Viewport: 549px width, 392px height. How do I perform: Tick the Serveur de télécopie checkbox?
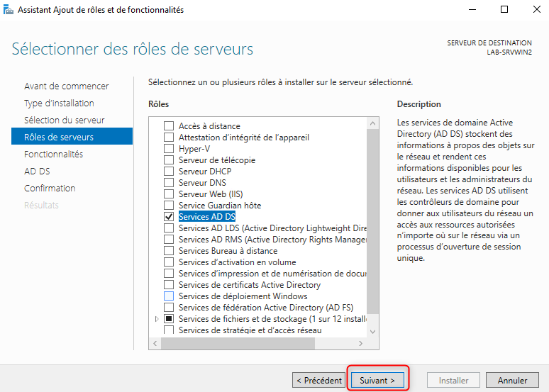pos(169,160)
